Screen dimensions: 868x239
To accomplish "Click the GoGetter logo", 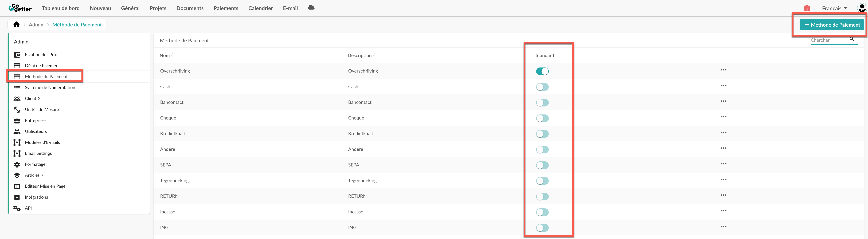I will coord(20,8).
